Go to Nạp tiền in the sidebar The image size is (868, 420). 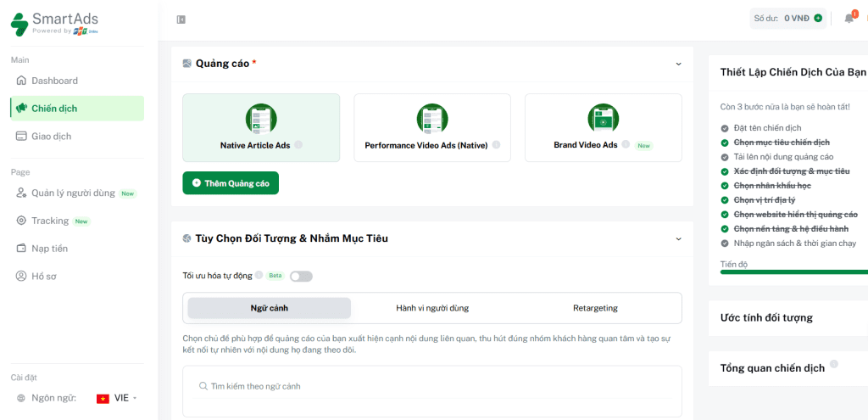tap(49, 249)
